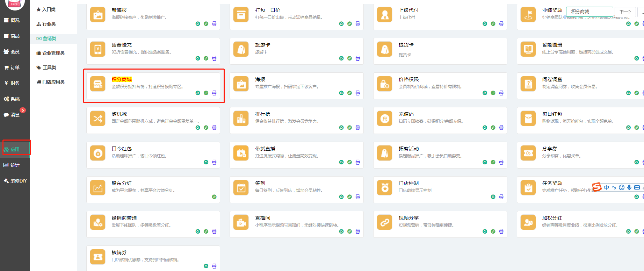Viewport: 644px width, 271px height.
Task: Click the 随机减 shuffle icon
Action: pos(97,119)
